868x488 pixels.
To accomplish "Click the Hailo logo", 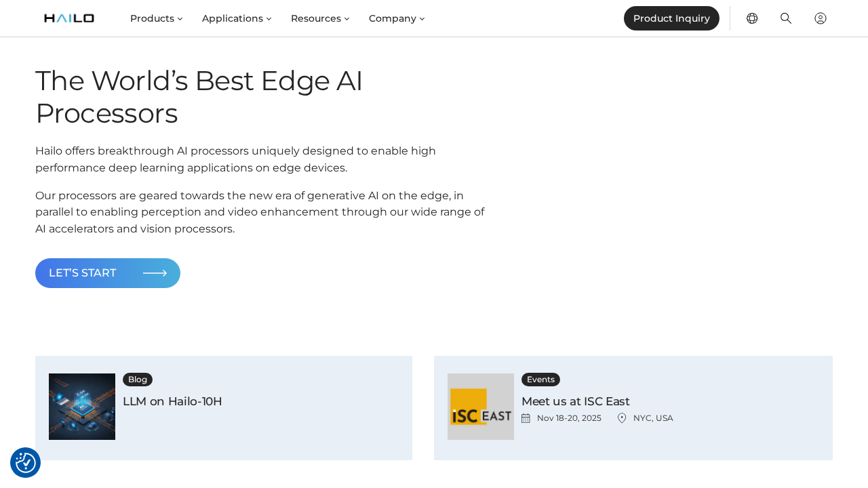I will pos(69,18).
